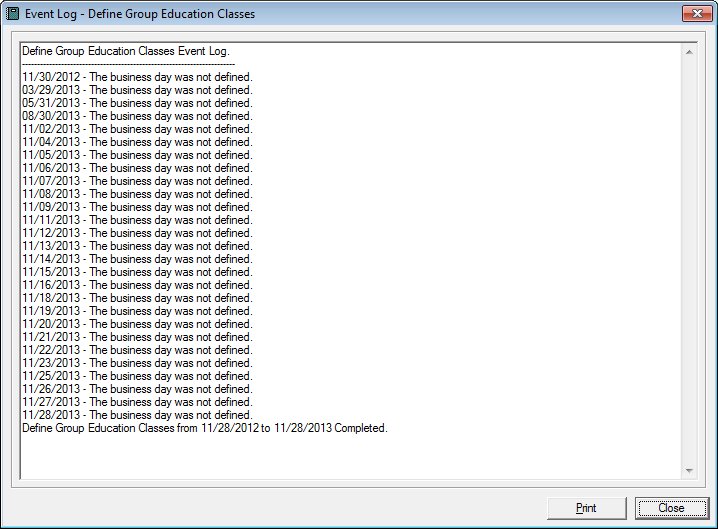Click the 11/15/2013 business day entry
The height and width of the screenshot is (529, 718).
pyautogui.click(x=137, y=272)
